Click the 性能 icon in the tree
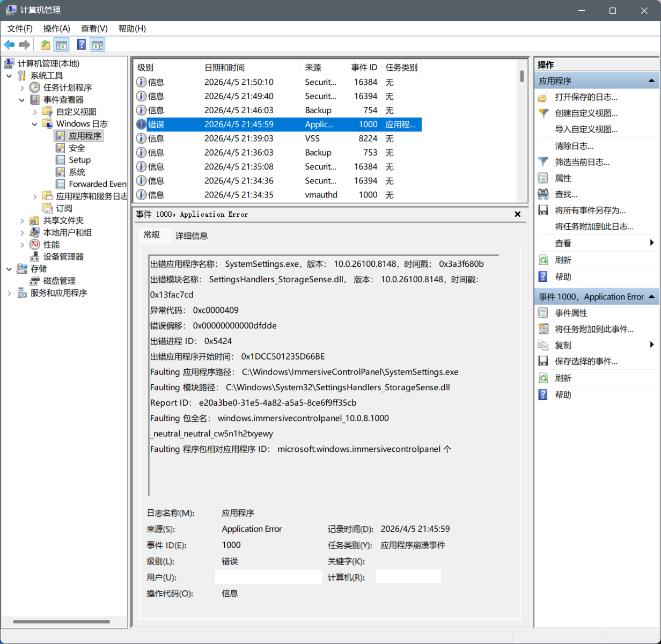Image resolution: width=661 pixels, height=644 pixels. 35,245
